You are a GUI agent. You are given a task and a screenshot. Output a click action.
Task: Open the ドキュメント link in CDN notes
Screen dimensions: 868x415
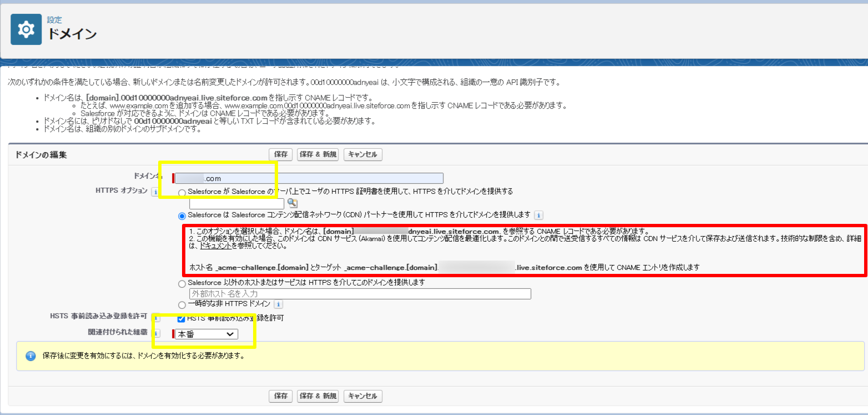[215, 245]
